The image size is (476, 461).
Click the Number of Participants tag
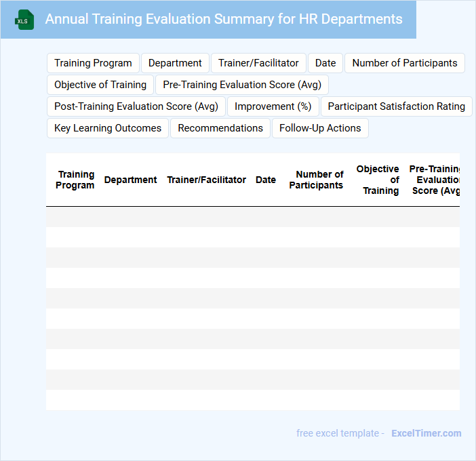click(405, 63)
